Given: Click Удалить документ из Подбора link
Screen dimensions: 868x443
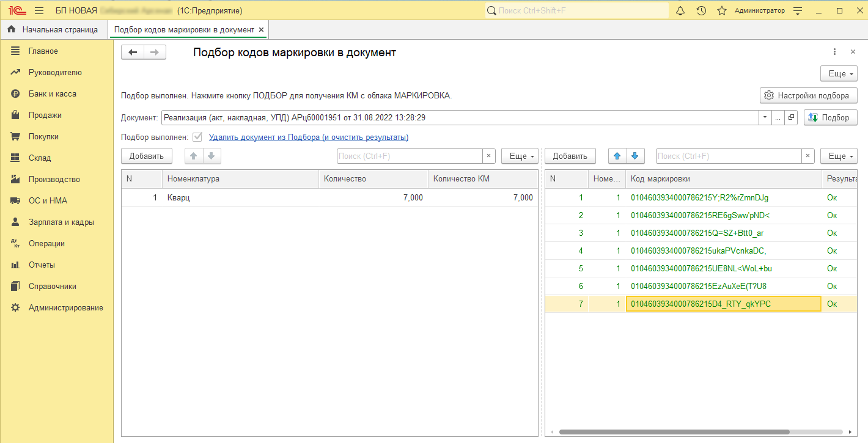Looking at the screenshot, I should [x=309, y=137].
